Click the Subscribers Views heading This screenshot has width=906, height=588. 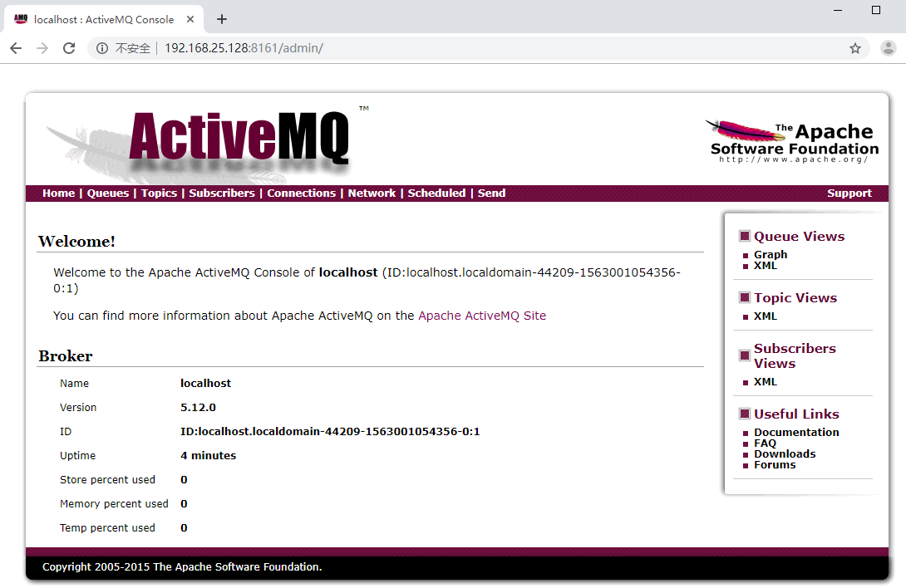click(x=795, y=355)
